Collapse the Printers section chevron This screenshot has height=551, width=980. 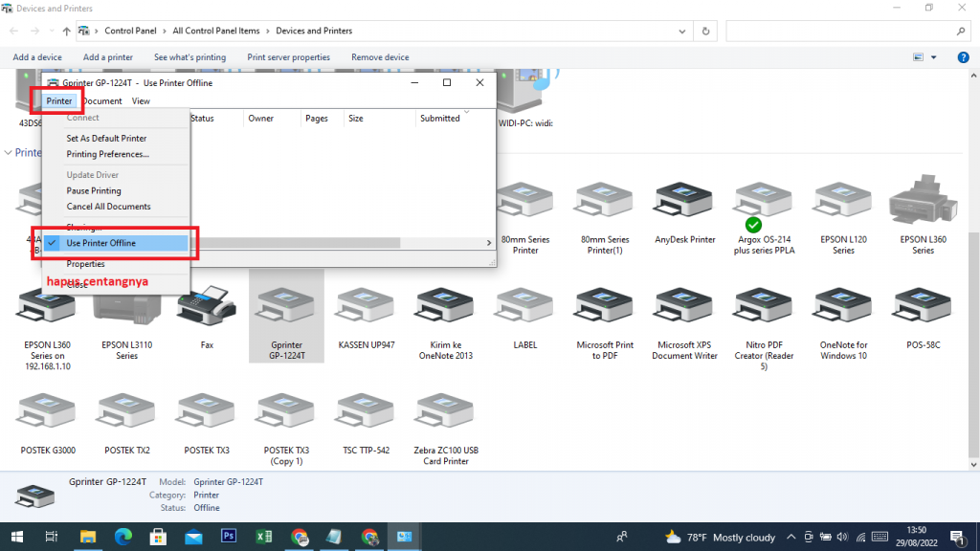(8, 152)
